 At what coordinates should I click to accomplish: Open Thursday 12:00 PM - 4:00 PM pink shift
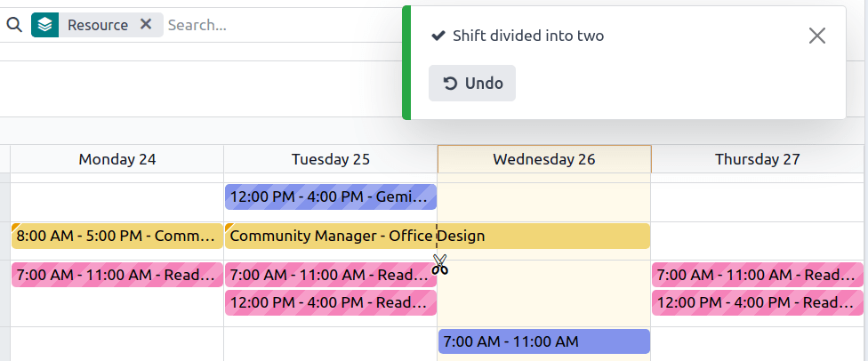click(x=758, y=302)
